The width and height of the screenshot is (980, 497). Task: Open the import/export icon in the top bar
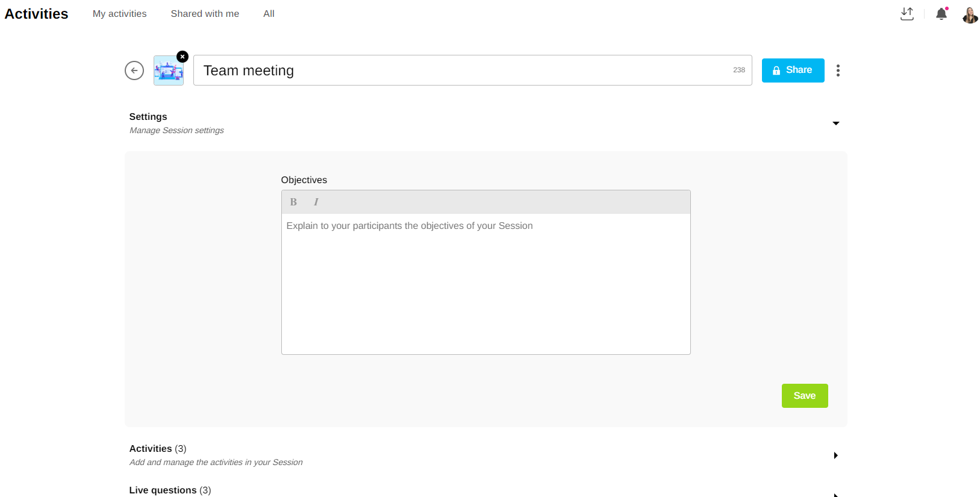coord(907,14)
